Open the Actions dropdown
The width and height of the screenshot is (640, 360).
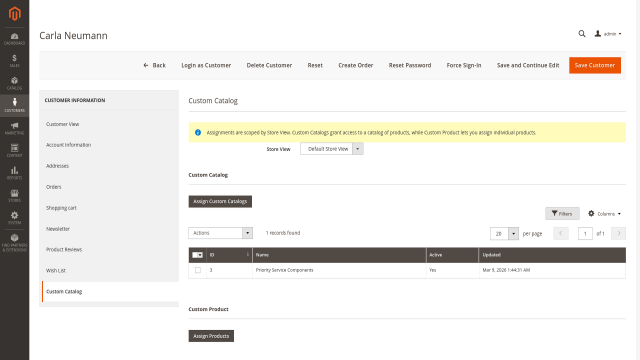pos(220,233)
